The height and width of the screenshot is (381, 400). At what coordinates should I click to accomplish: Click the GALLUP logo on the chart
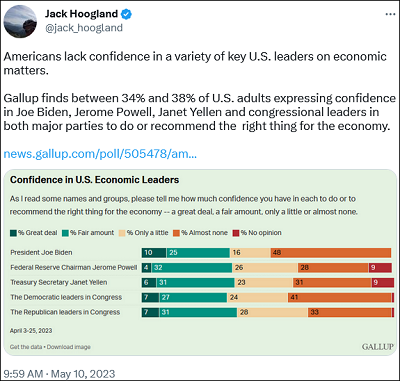point(378,347)
